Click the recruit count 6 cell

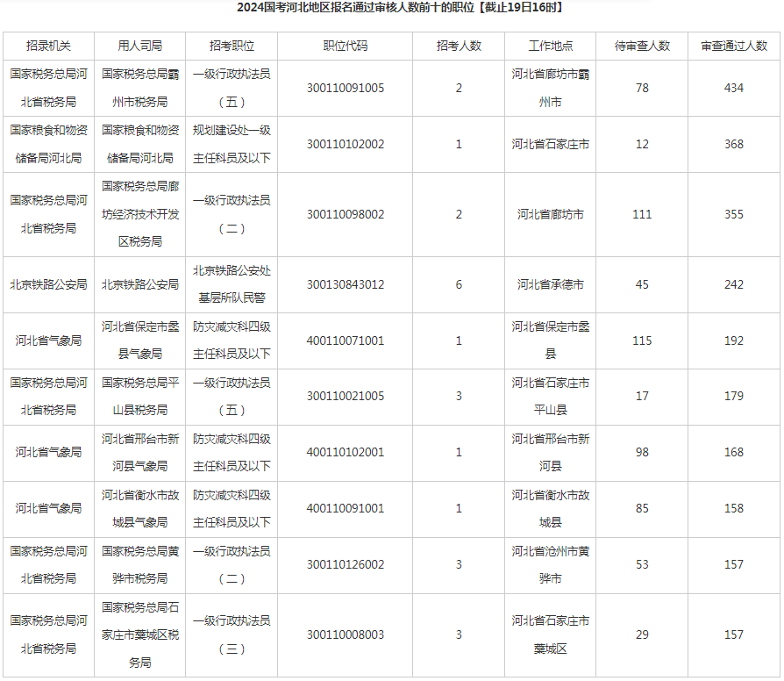pyautogui.click(x=459, y=284)
